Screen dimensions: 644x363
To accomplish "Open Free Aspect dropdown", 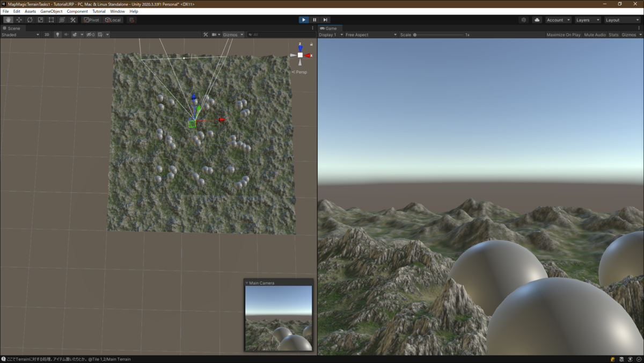I will tap(371, 34).
